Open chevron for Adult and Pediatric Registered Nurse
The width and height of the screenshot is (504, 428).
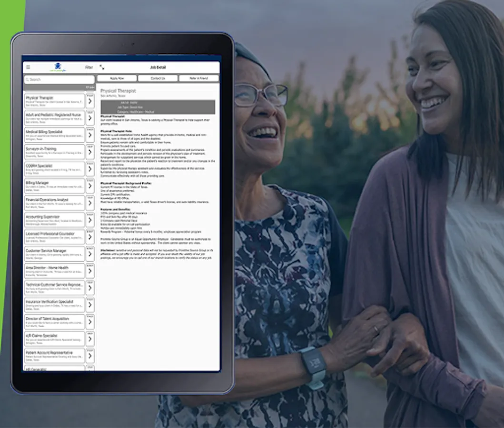tap(90, 118)
